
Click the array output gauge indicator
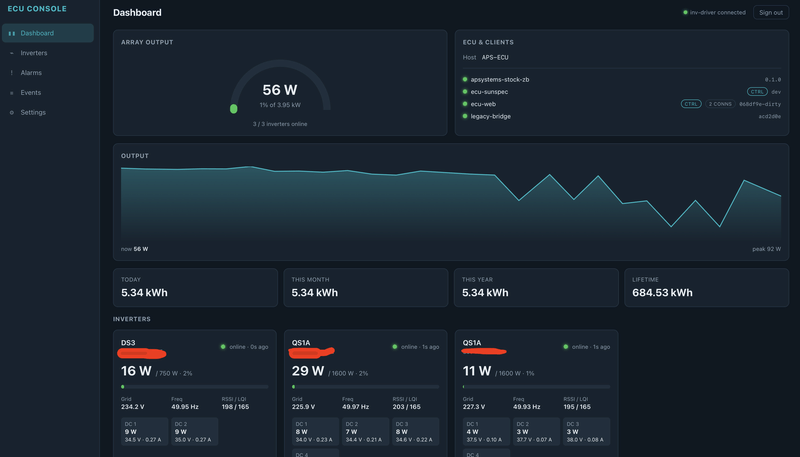(234, 109)
